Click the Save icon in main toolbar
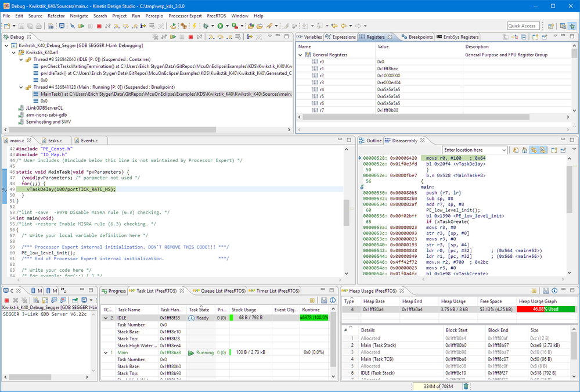 21,26
